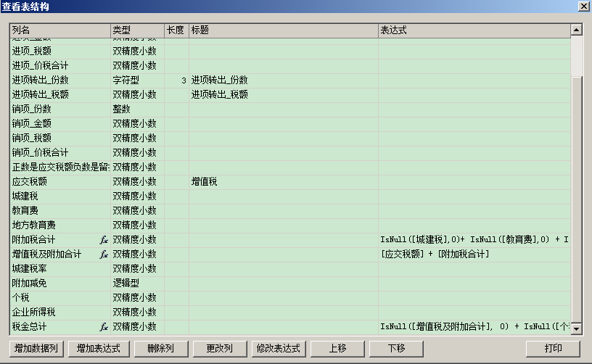Click the scrollbar up arrow

(576, 30)
